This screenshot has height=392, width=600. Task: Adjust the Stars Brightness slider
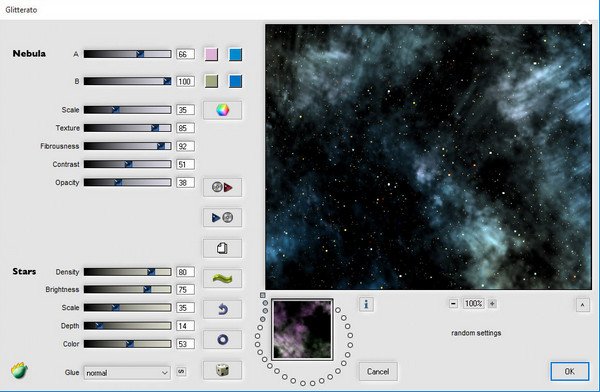[127, 289]
